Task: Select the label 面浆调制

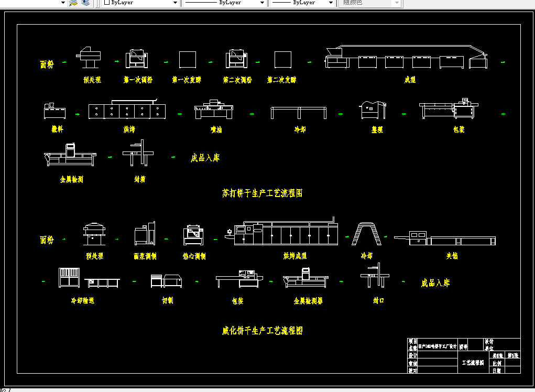Action: [145, 256]
